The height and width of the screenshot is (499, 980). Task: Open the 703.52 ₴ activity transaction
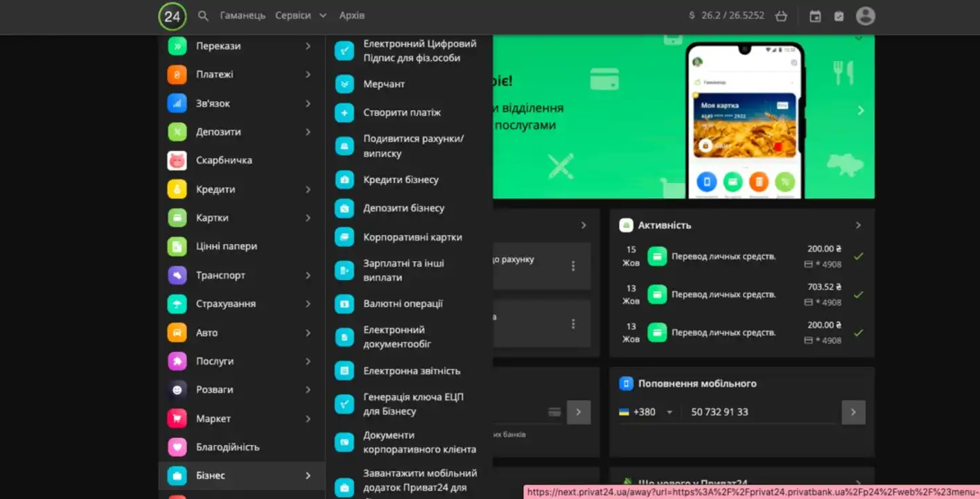tap(742, 295)
